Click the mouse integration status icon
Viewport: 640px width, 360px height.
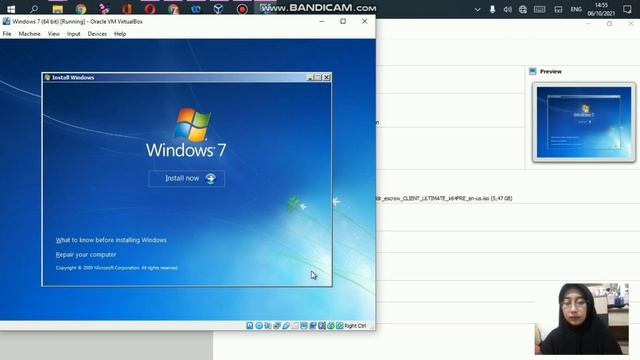tap(331, 326)
